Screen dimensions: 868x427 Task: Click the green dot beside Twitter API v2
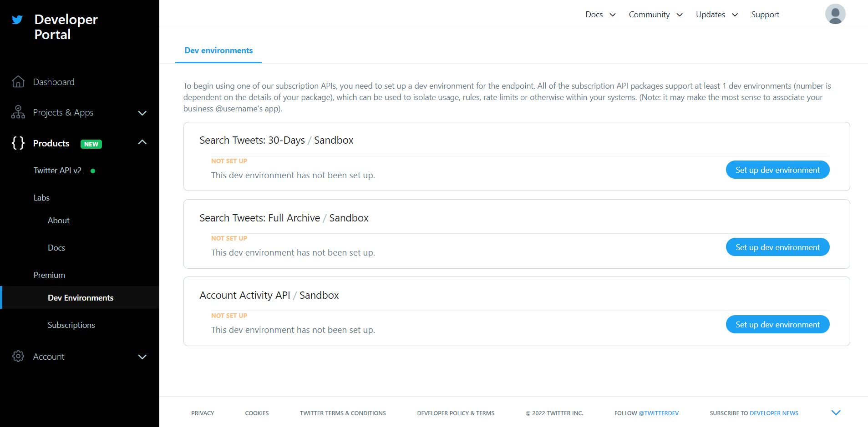coord(93,171)
